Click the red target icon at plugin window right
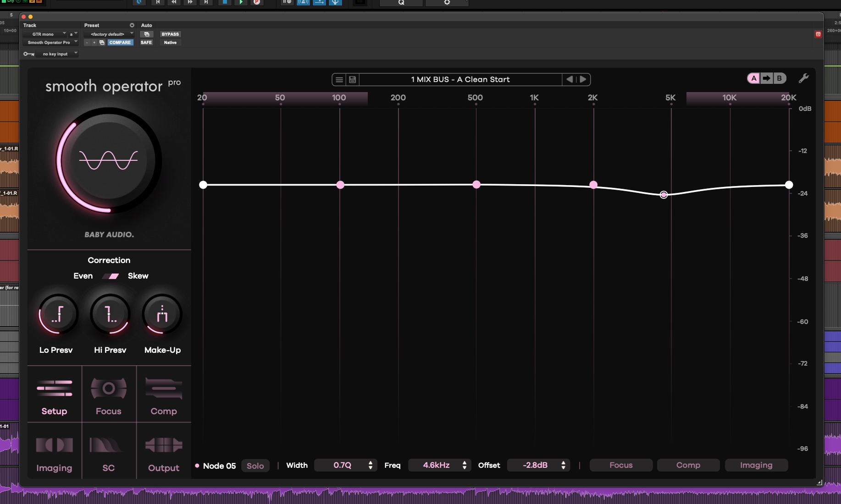 coord(818,34)
